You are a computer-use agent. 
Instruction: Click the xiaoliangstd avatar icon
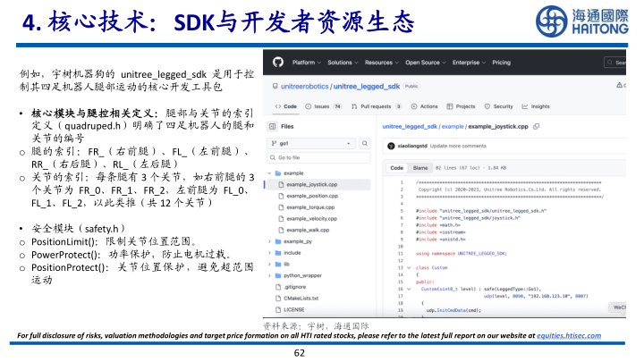coord(391,146)
